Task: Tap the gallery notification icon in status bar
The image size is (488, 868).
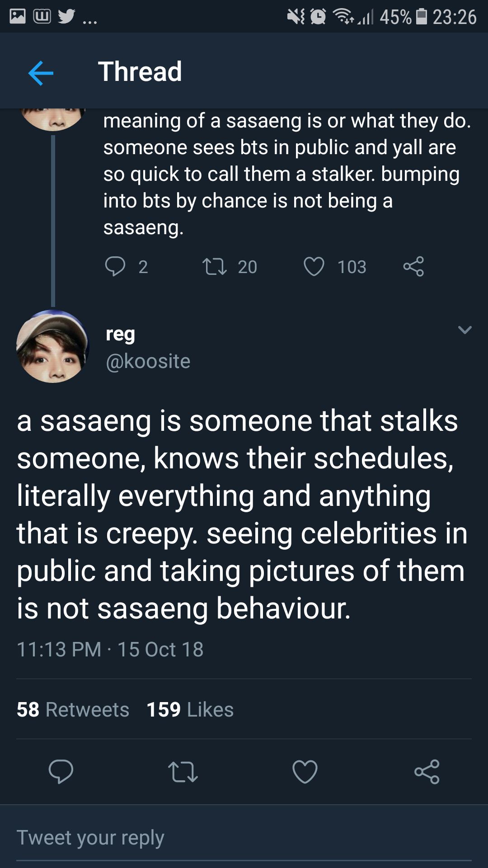Action: pos(18,17)
